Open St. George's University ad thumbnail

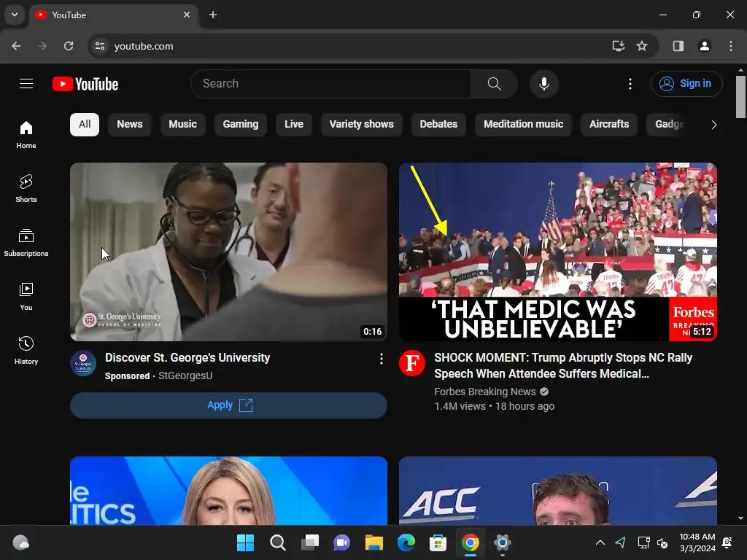pos(228,252)
